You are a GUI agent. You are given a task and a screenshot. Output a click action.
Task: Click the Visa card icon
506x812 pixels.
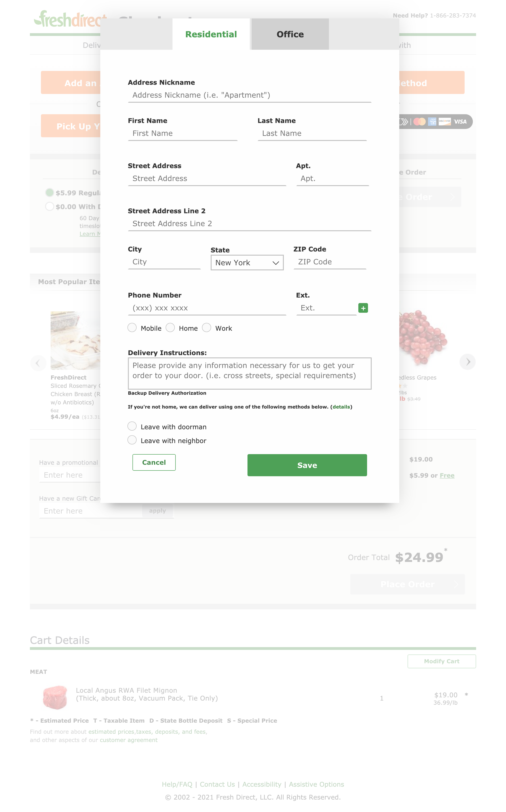coord(460,122)
